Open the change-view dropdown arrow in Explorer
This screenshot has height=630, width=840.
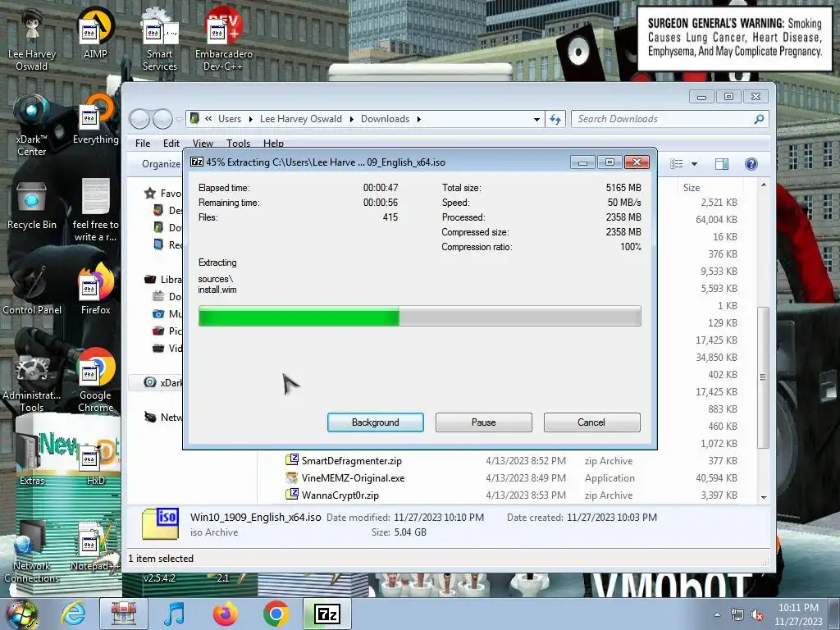pos(694,164)
